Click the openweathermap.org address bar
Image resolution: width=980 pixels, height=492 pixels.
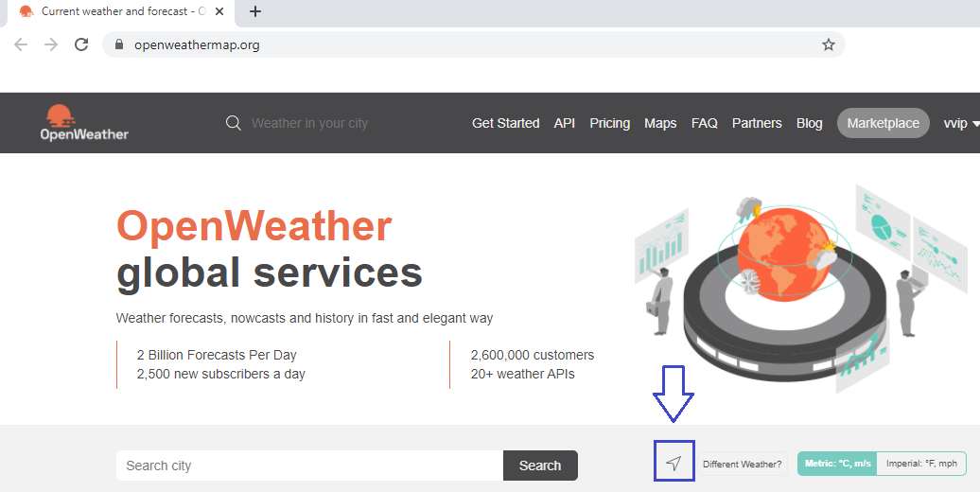474,44
